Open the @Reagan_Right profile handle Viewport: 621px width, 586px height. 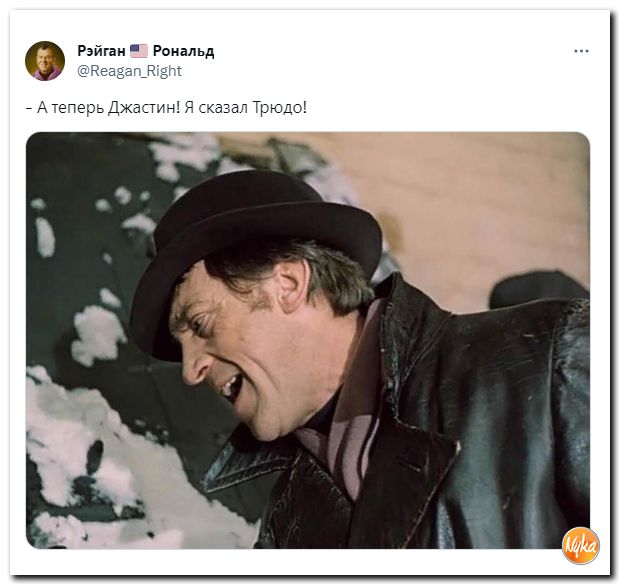[x=130, y=71]
